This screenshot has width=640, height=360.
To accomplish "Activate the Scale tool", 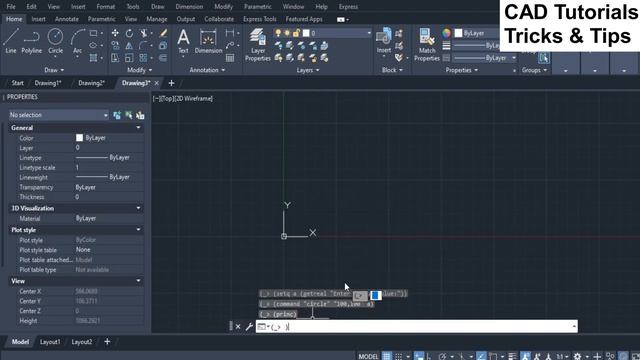I will pos(129,58).
